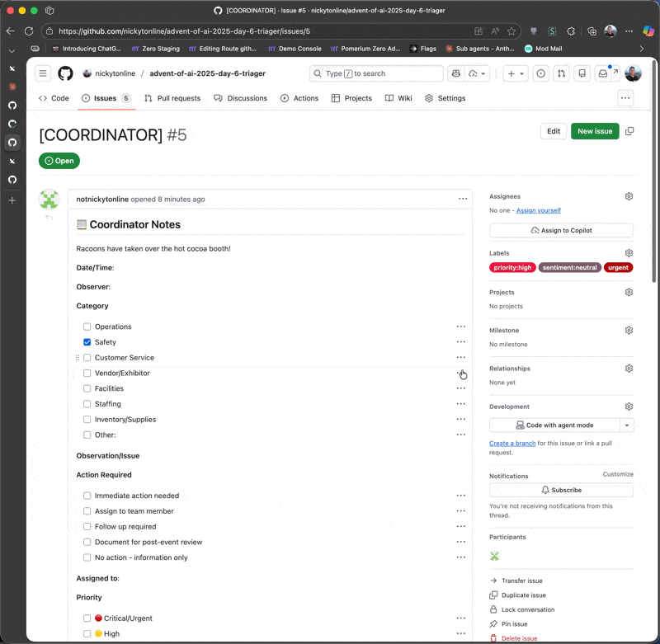
Task: Click the New issue button
Action: (595, 131)
